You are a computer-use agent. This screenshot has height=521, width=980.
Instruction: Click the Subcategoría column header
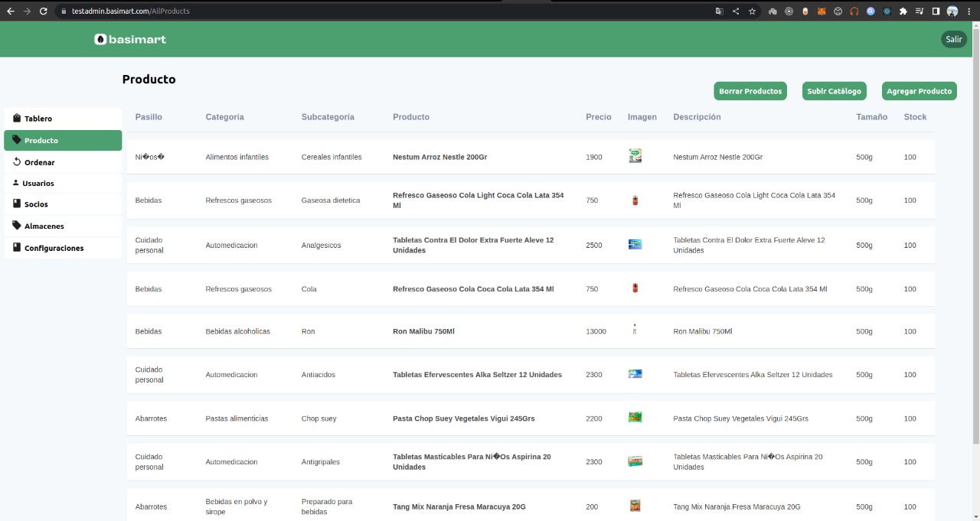(x=328, y=117)
